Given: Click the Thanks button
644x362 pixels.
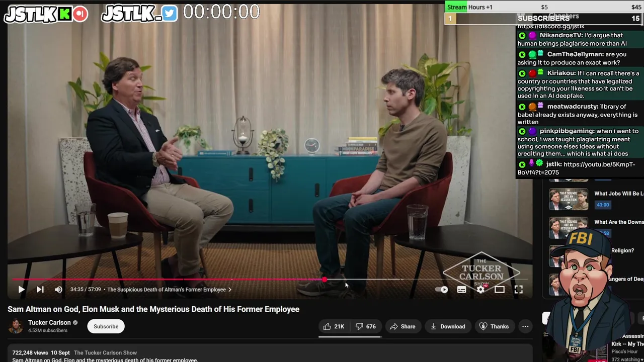Looking at the screenshot, I should coord(494,327).
